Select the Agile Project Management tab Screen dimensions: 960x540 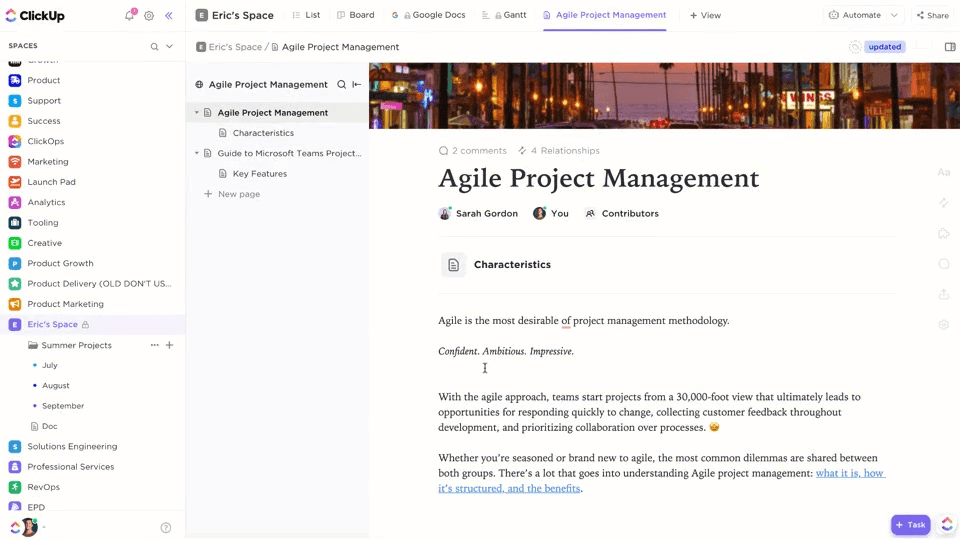(604, 15)
